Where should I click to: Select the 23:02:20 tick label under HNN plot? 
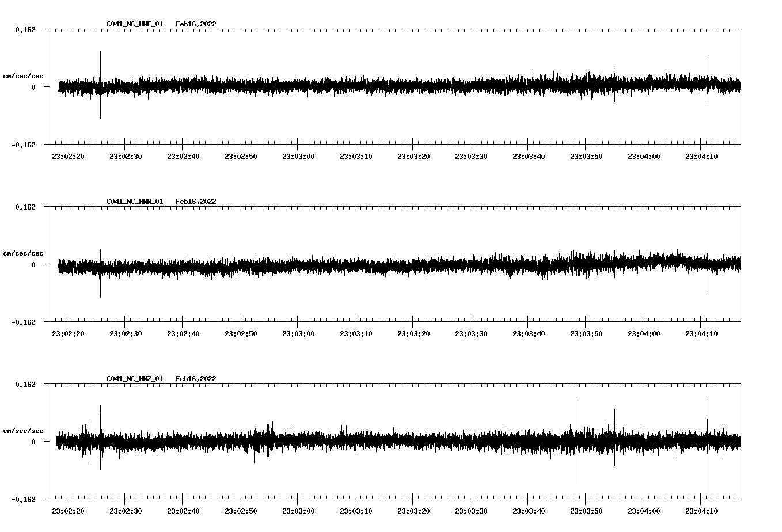[68, 334]
